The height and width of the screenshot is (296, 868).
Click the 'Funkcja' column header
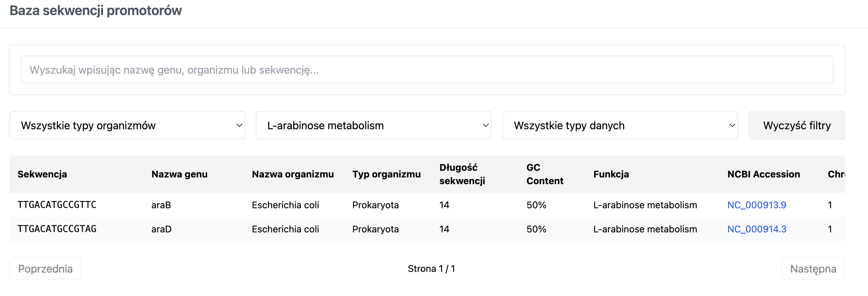click(611, 174)
